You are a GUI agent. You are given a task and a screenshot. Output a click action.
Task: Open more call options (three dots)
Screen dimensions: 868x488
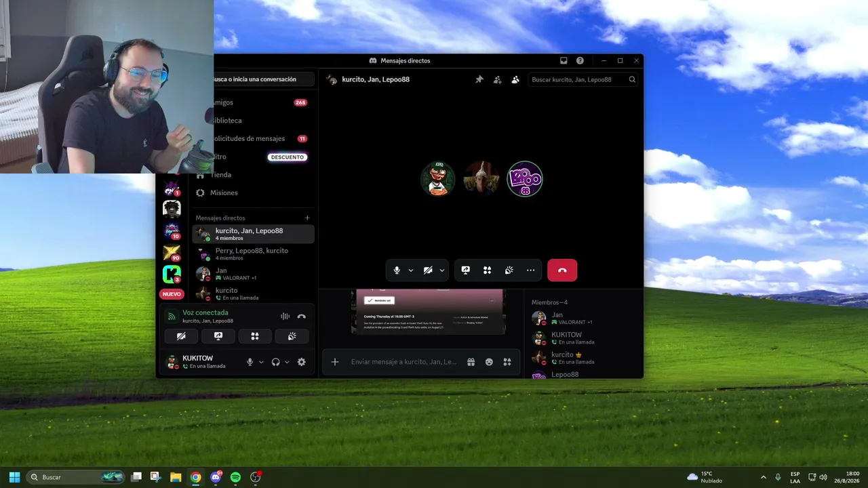(x=531, y=270)
